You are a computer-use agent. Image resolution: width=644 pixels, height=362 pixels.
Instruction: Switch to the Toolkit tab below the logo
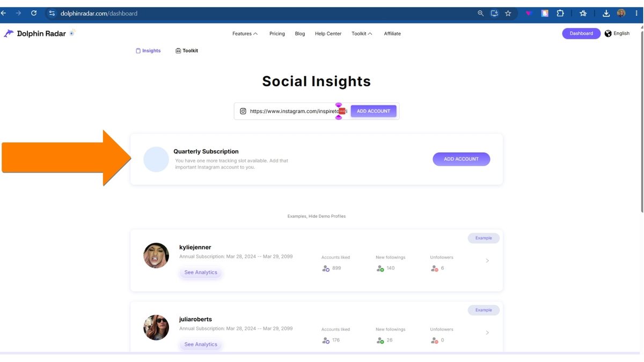point(187,50)
